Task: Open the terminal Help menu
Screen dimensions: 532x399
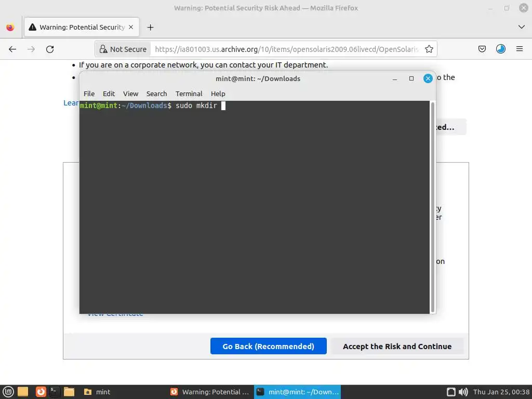Action: pyautogui.click(x=218, y=94)
